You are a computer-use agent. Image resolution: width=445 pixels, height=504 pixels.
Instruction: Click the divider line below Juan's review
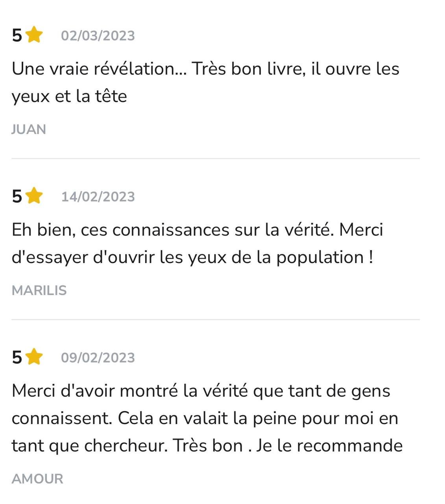pyautogui.click(x=216, y=159)
